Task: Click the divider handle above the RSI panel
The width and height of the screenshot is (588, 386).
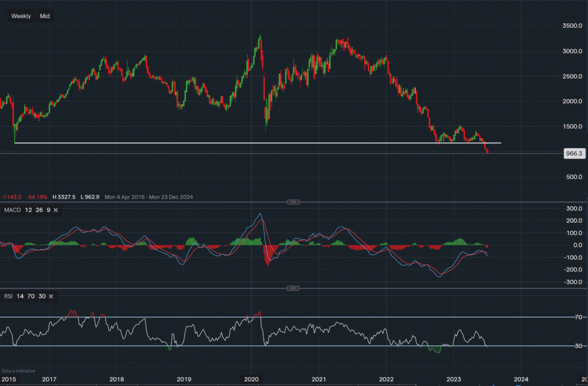Action: pos(293,288)
